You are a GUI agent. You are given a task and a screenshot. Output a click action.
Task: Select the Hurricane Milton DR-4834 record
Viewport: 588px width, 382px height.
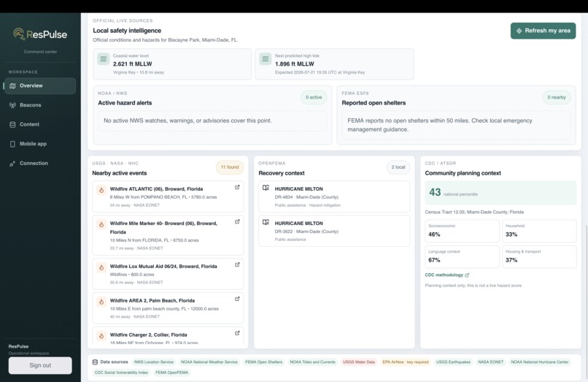click(x=334, y=196)
